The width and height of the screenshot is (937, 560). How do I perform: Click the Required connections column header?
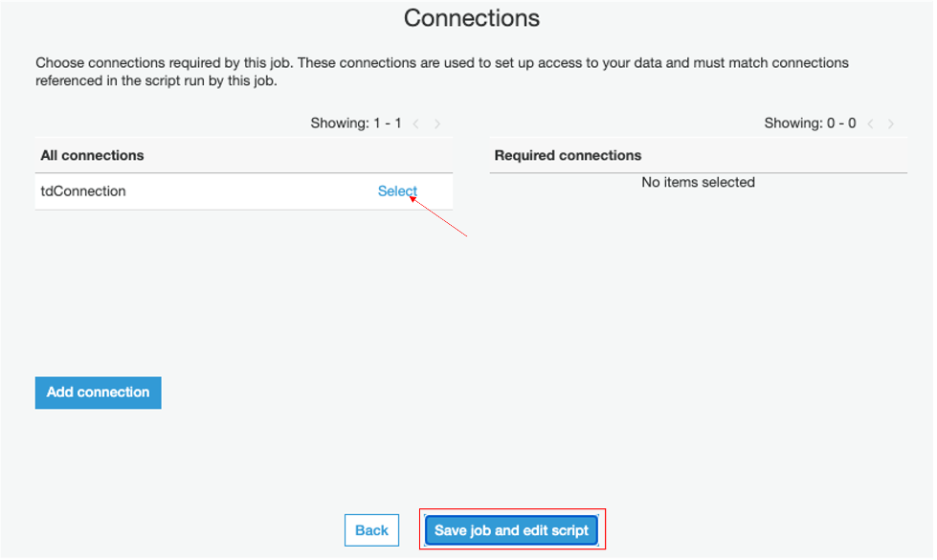click(x=568, y=155)
